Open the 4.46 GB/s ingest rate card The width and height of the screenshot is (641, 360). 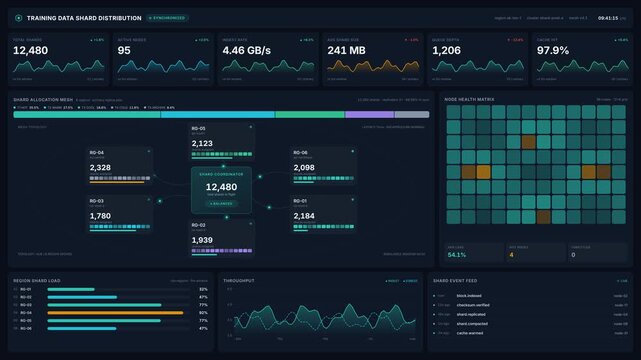click(268, 59)
